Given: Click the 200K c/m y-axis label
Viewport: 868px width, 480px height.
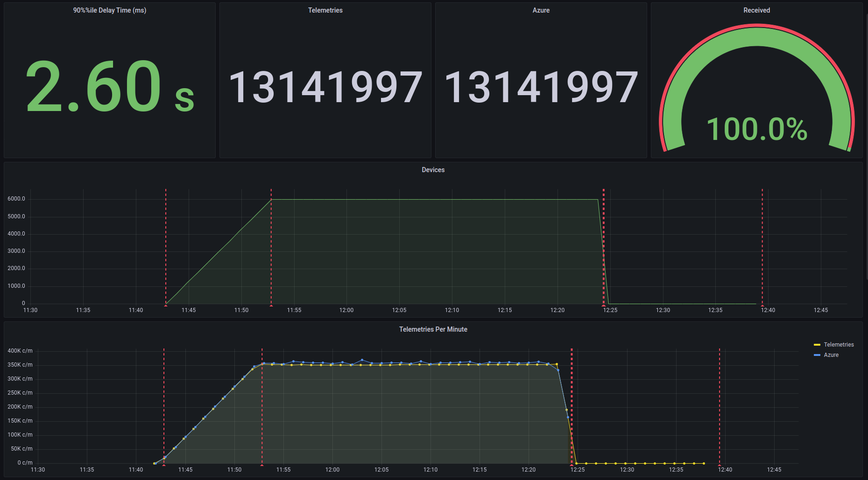Looking at the screenshot, I should [20, 407].
